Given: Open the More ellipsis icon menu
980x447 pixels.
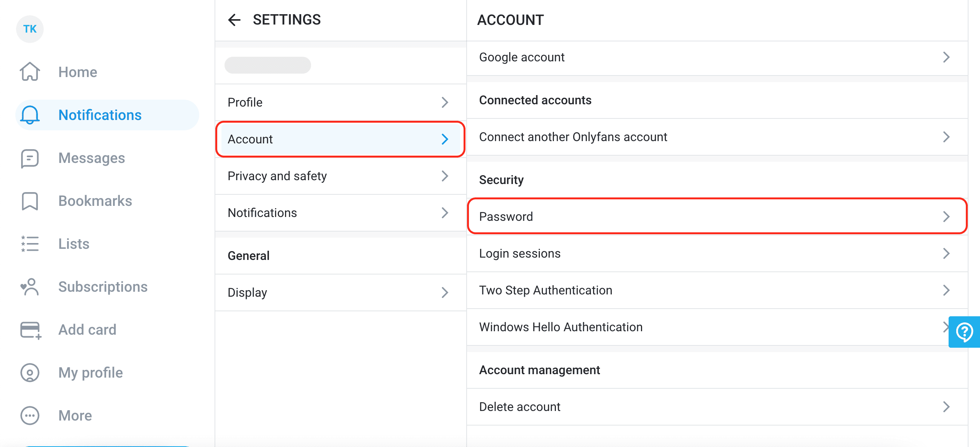Looking at the screenshot, I should pos(30,416).
